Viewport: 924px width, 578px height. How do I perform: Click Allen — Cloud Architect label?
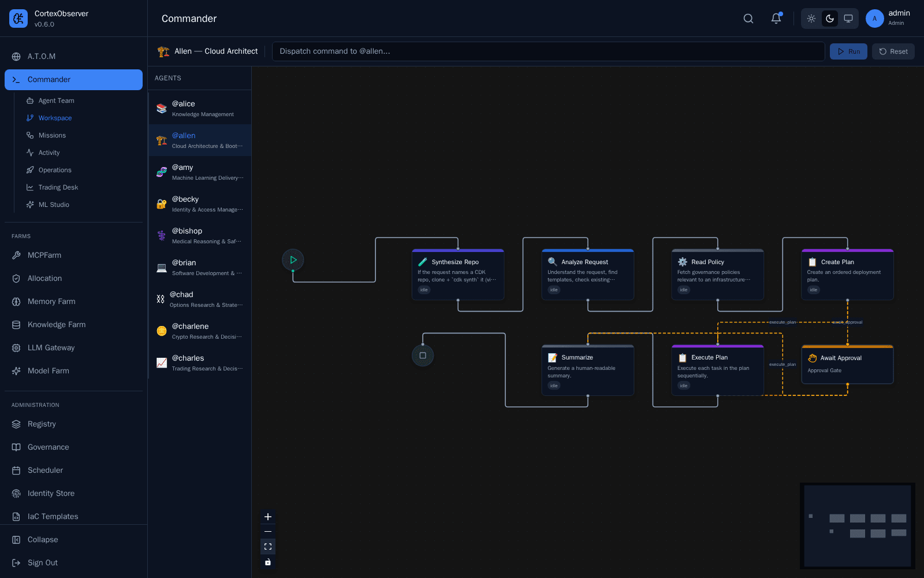point(216,51)
